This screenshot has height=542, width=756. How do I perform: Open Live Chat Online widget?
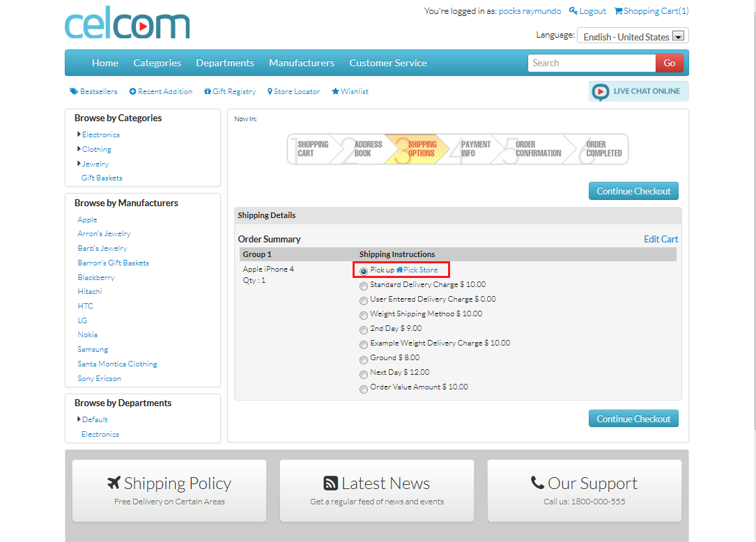(638, 91)
